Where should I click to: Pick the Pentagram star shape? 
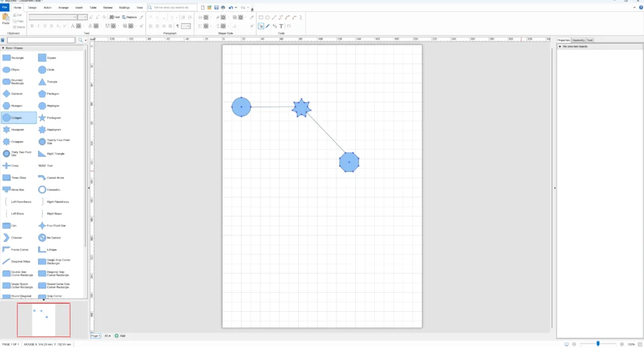click(50, 118)
